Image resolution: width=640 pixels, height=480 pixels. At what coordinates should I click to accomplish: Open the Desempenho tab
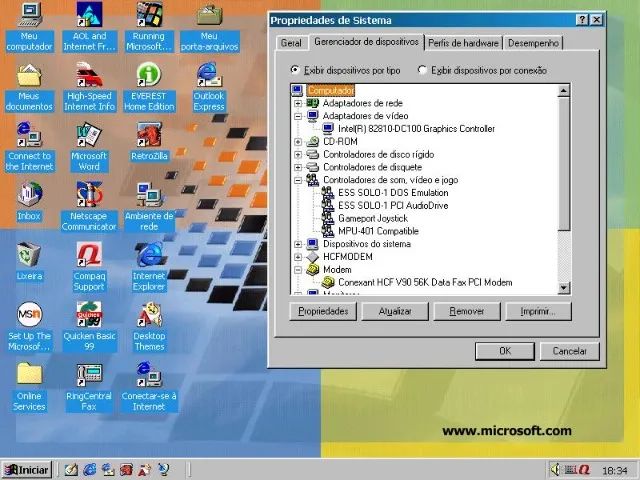coord(533,43)
